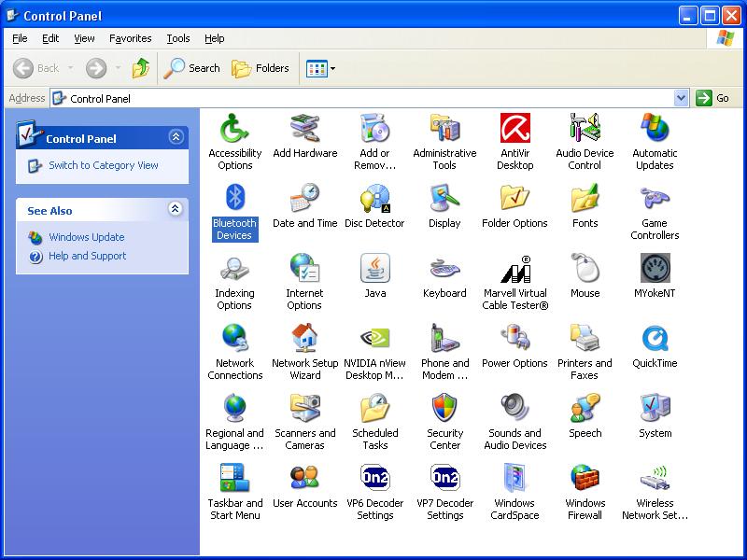
Task: Open Scanners and Cameras icon
Action: (x=305, y=408)
